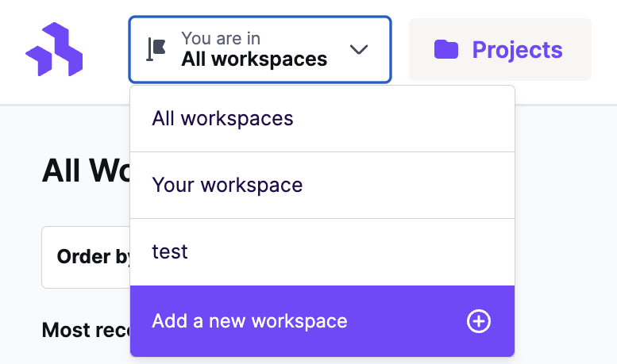Image resolution: width=617 pixels, height=364 pixels.
Task: Choose the Your workspace option
Action: (322, 185)
